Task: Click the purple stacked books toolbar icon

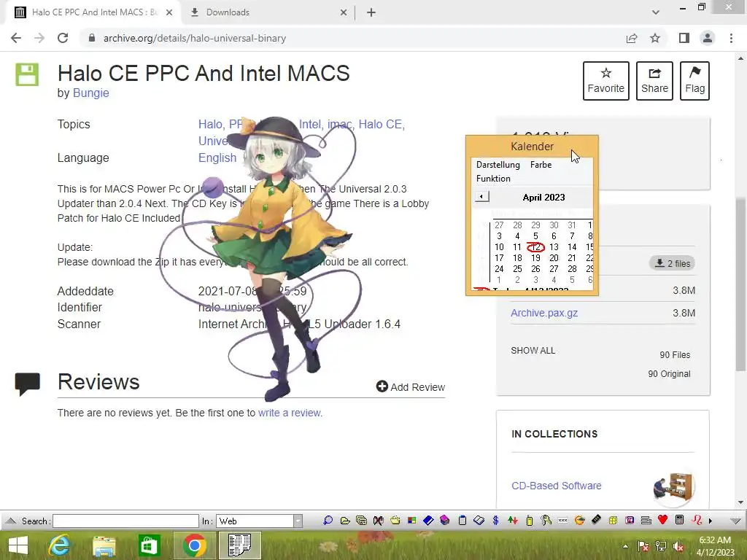Action: [444, 521]
